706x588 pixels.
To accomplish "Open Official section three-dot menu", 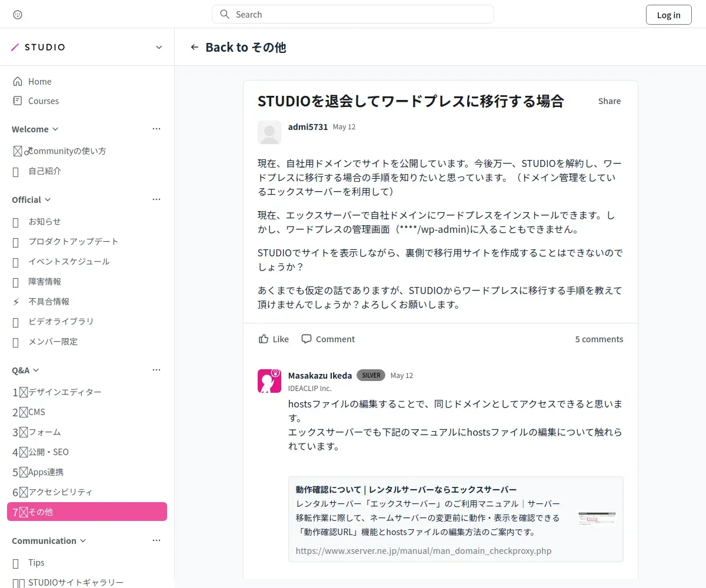I will 156,199.
